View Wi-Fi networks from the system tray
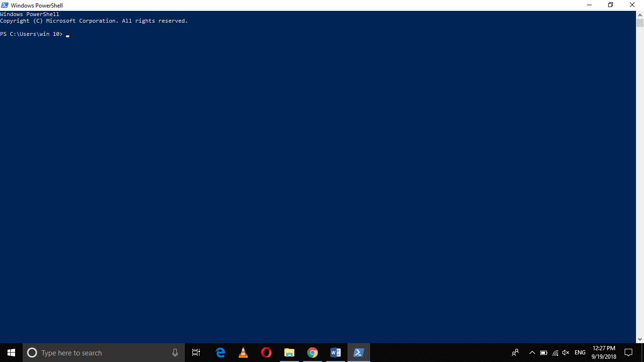Screen dimensions: 644x362 click(554, 352)
